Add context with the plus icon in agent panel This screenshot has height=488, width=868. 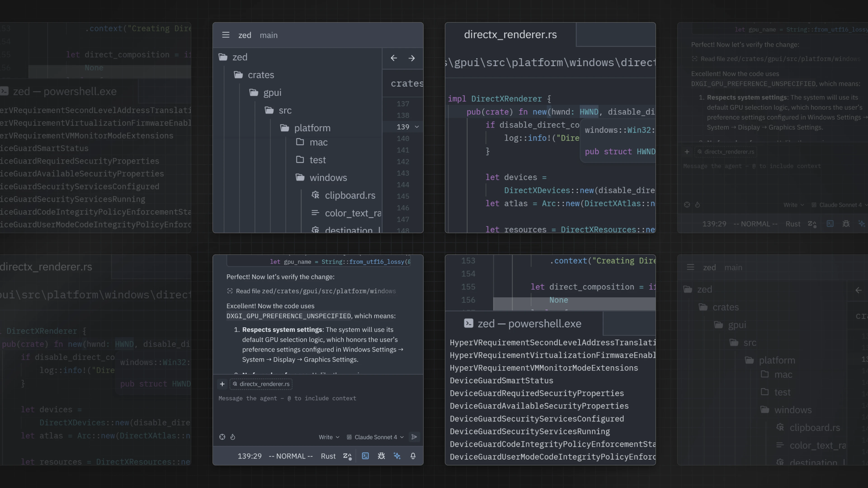pyautogui.click(x=222, y=384)
